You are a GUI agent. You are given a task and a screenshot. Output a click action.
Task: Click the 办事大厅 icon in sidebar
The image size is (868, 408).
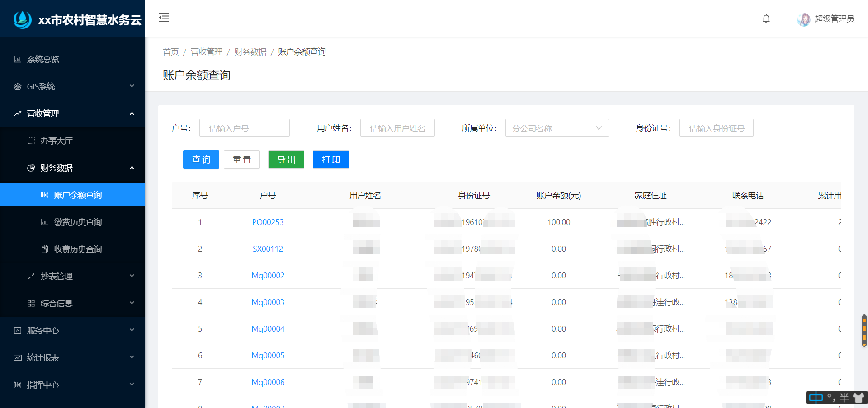pyautogui.click(x=31, y=141)
